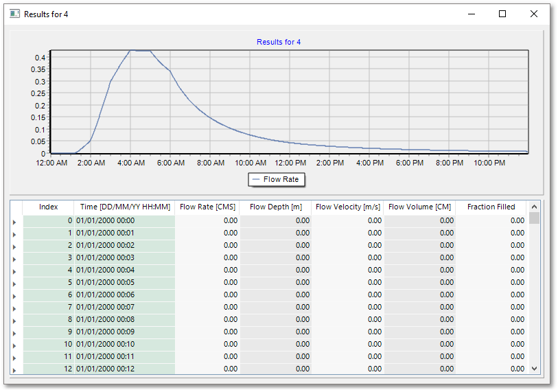The image size is (558, 392).
Task: Click time cell 01/01/2000 00:04
Action: pos(124,270)
